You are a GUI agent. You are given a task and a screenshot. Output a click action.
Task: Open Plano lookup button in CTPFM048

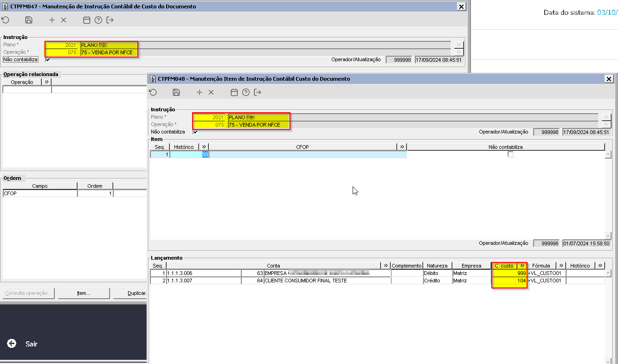click(606, 117)
